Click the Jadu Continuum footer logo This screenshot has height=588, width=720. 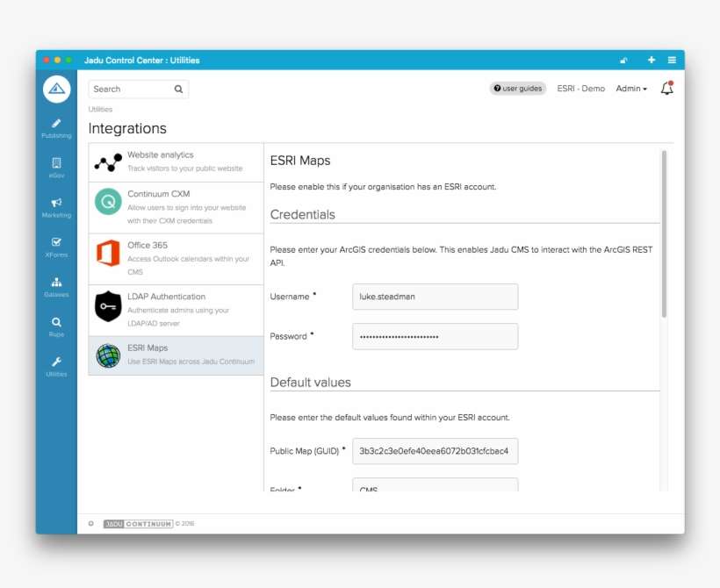pos(138,524)
